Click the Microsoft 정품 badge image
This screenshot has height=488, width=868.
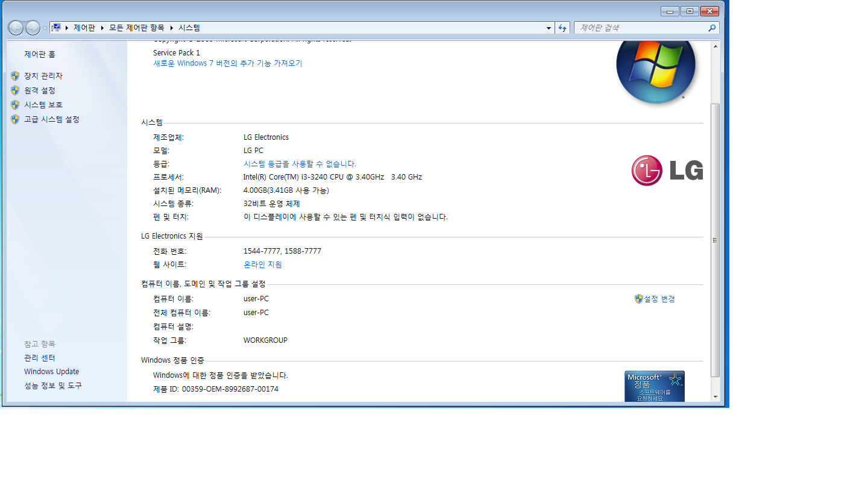(655, 386)
